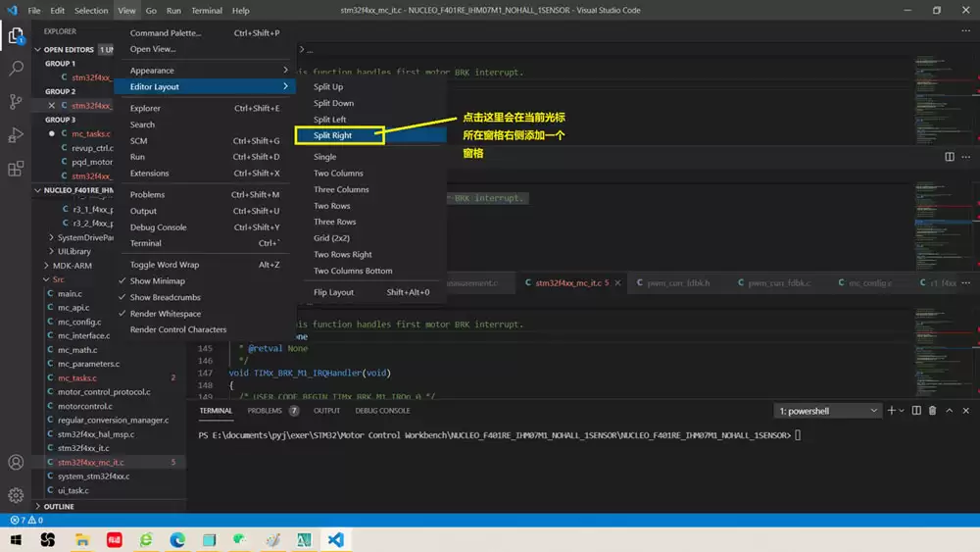This screenshot has width=980, height=552.
Task: Open Run and Debug activity icon
Action: click(16, 135)
